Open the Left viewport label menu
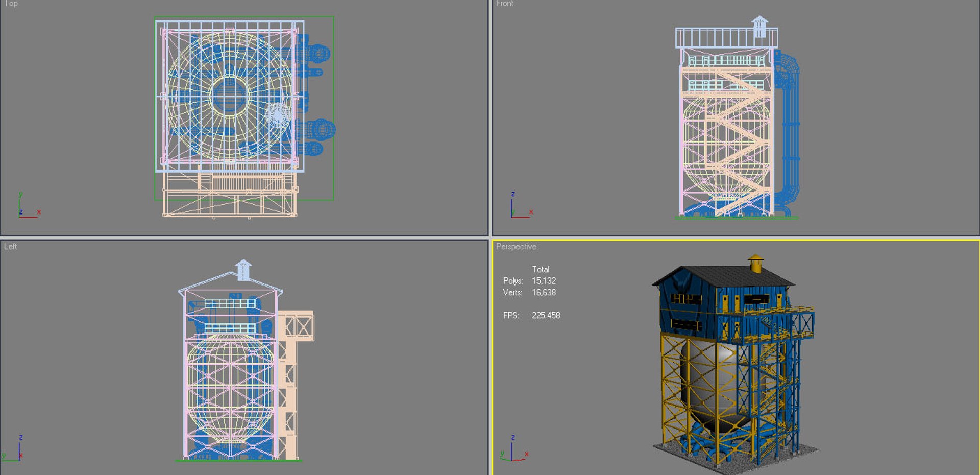This screenshot has height=475, width=980. 10,246
